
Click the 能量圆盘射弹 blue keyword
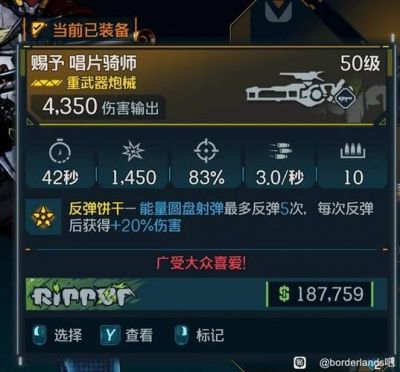pos(181,209)
